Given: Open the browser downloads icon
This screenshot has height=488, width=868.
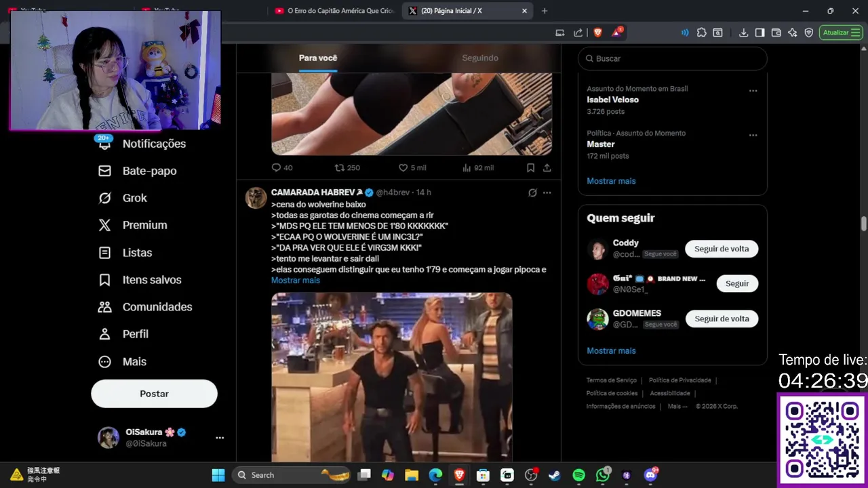Looking at the screenshot, I should tap(743, 33).
